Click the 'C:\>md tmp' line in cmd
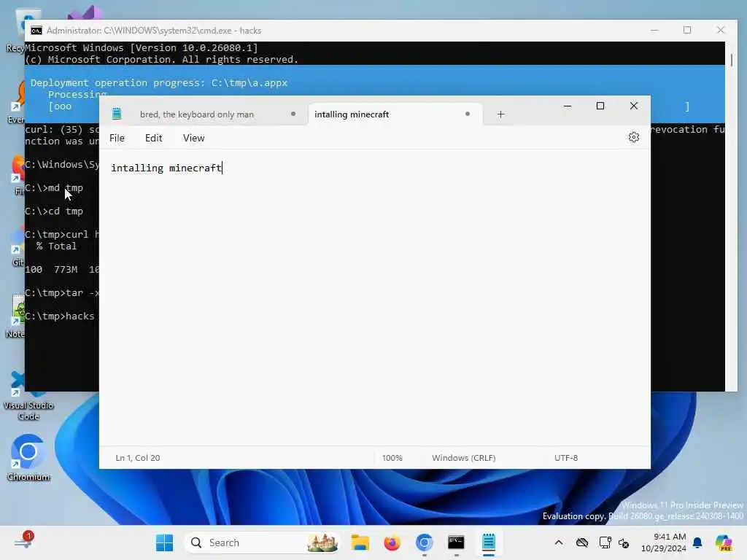 coord(54,187)
